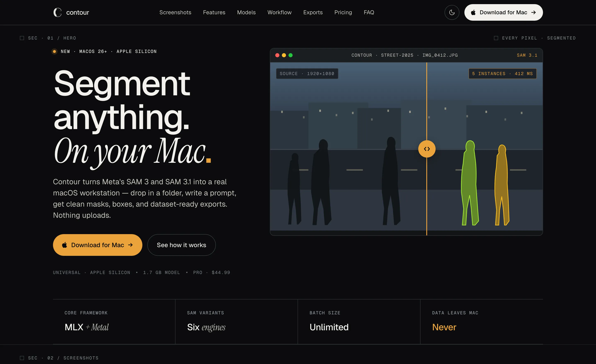The image size is (596, 364).
Task: Grab the orange before/after slider handle
Action: [427, 149]
